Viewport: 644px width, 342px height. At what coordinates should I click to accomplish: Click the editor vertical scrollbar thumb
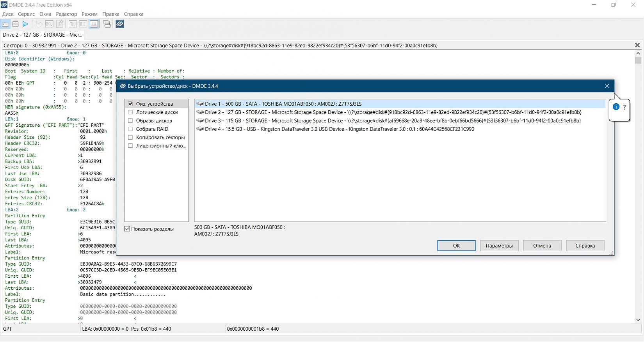(x=638, y=60)
